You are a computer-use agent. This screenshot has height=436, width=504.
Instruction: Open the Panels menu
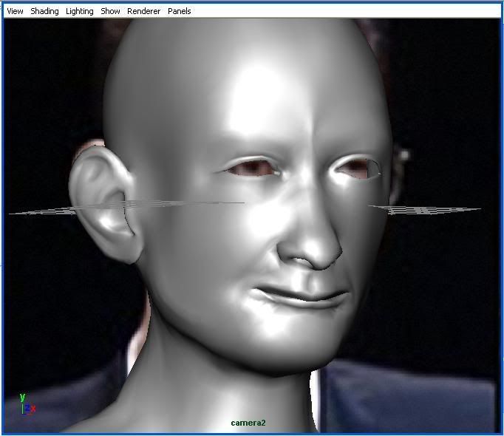pyautogui.click(x=180, y=11)
